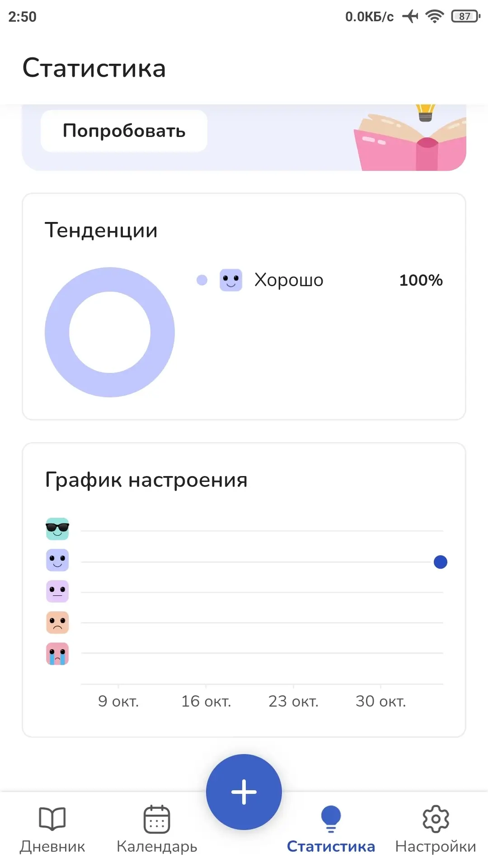Screen dimensions: 488x868
Task: Tap the battery indicator in status bar
Action: (x=465, y=17)
